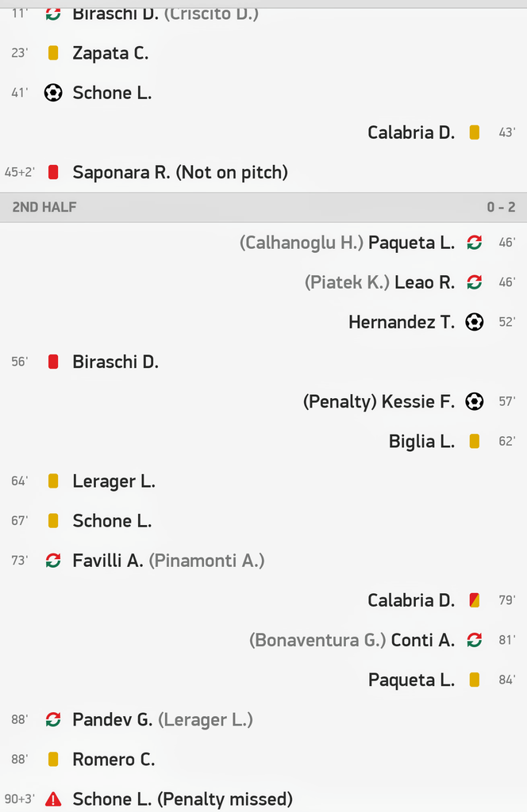Screen dimensions: 527x812
Task: Click substitution icon beside Paqueta L. at 46'
Action: click(475, 243)
